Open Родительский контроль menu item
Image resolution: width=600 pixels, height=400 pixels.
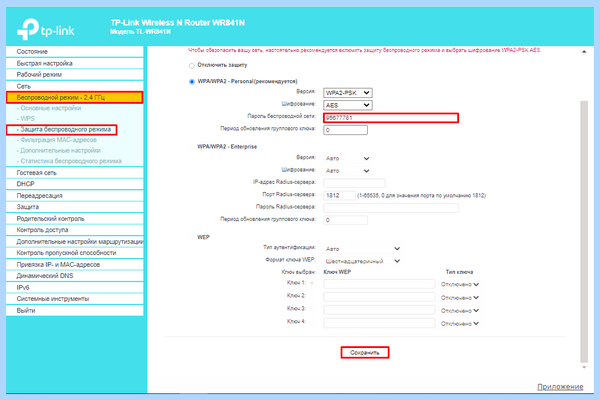75,219
